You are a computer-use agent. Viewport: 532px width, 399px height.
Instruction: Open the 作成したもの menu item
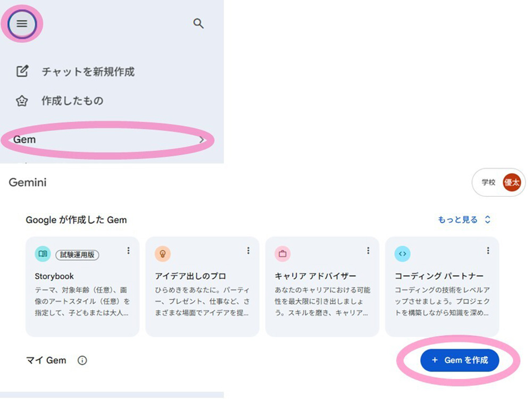(72, 101)
